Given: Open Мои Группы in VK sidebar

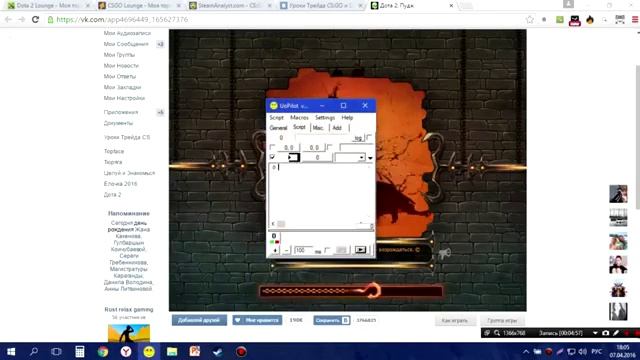Looking at the screenshot, I should pyautogui.click(x=119, y=55).
